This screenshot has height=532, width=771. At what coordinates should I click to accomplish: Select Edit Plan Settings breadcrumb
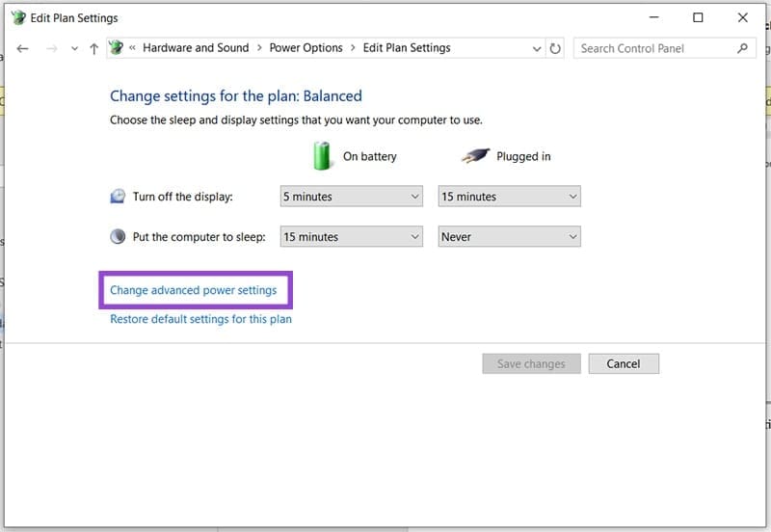tap(407, 47)
